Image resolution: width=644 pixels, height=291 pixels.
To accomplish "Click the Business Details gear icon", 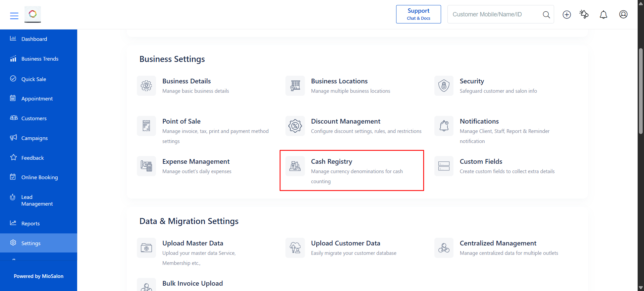I will coord(146,86).
